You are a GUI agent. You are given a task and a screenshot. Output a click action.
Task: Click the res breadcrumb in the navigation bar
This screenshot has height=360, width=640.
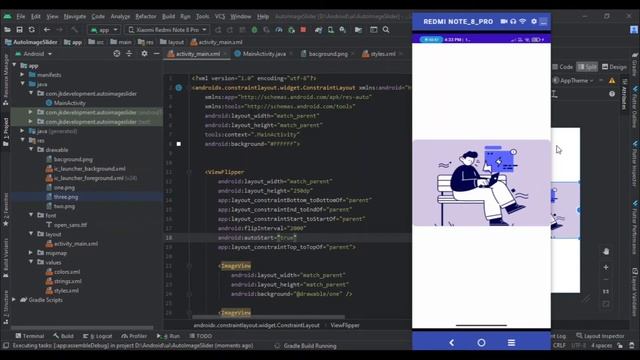click(x=146, y=42)
